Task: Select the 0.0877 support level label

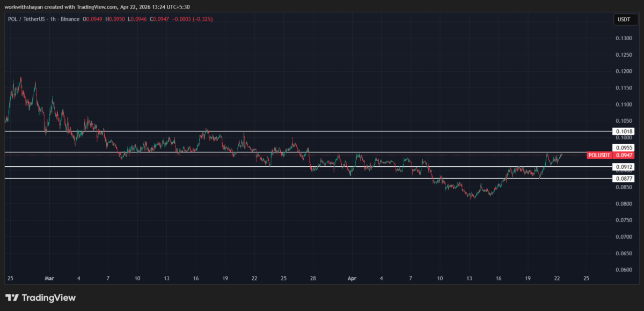Action: (624, 179)
